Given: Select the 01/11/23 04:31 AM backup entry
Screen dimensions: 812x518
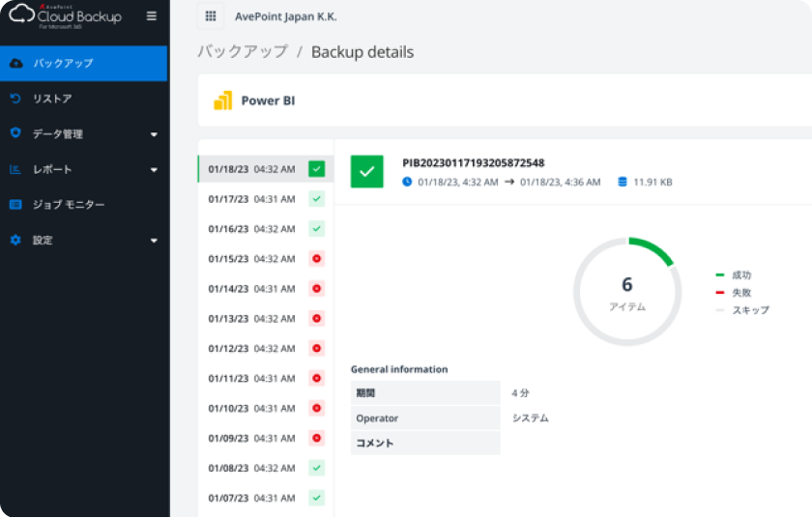Looking at the screenshot, I should (x=266, y=378).
